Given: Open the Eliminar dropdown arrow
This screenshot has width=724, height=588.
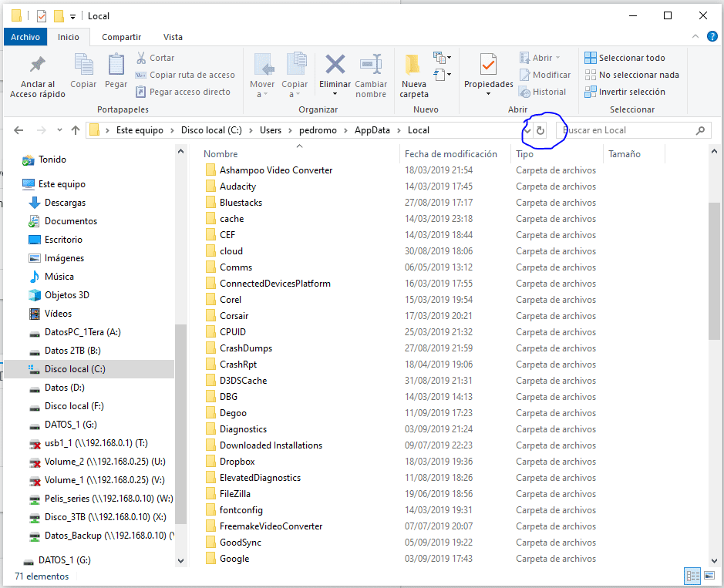Looking at the screenshot, I should tap(335, 94).
